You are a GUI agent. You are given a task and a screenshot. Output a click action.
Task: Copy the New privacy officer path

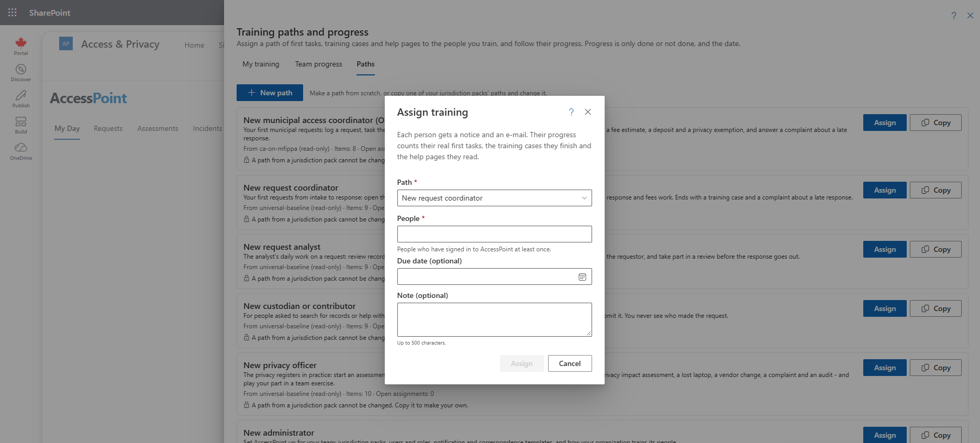pyautogui.click(x=936, y=368)
